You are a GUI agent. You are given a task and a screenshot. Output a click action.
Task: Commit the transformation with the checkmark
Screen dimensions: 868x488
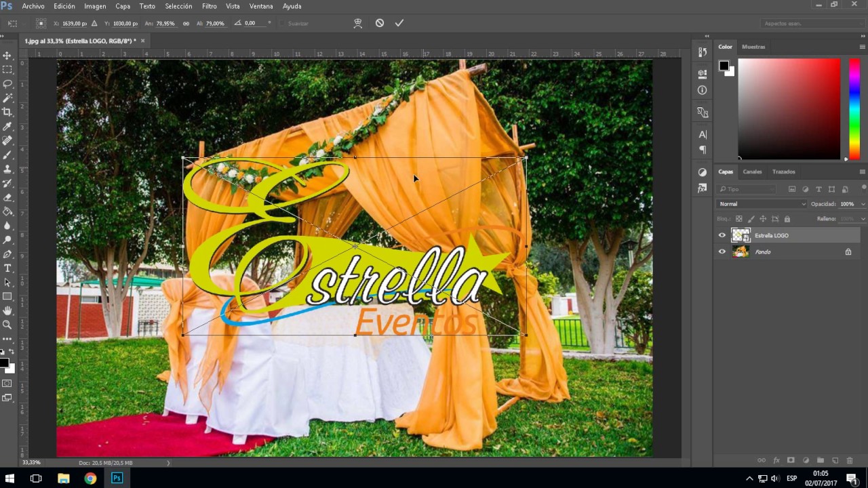tap(399, 23)
